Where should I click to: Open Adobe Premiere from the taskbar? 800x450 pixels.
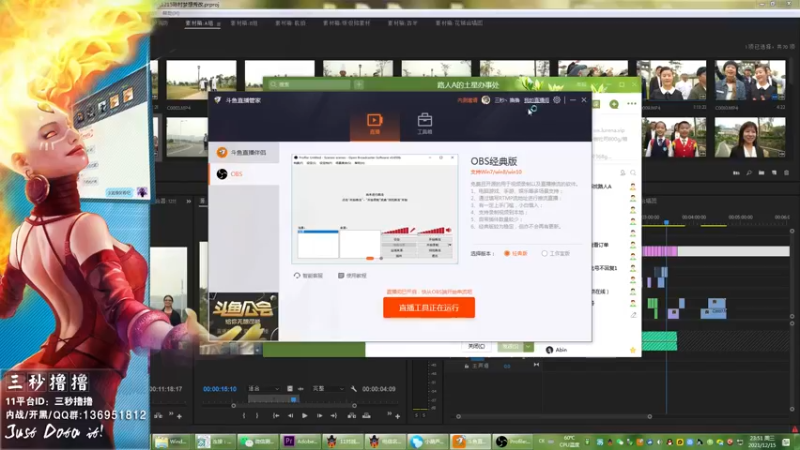pyautogui.click(x=301, y=441)
